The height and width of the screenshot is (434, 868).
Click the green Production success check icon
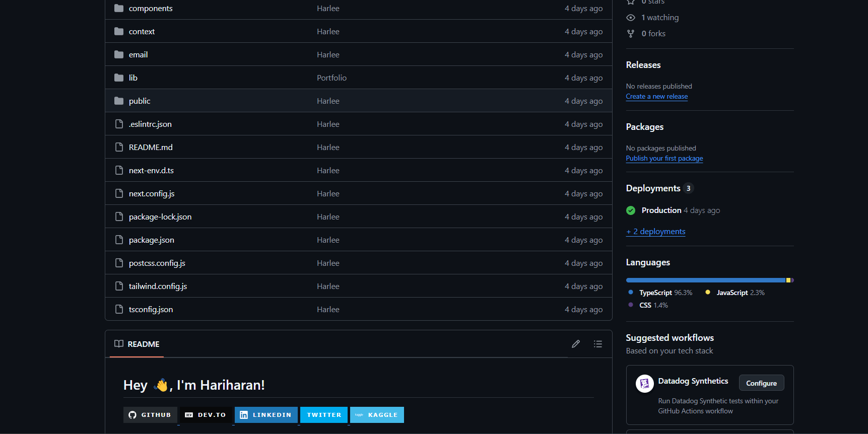click(631, 210)
